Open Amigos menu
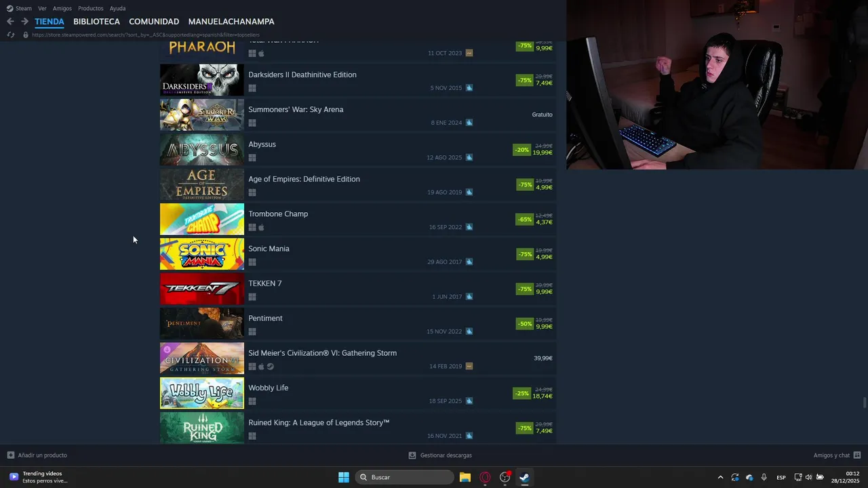Screen dimensions: 868x488 tap(62, 8)
